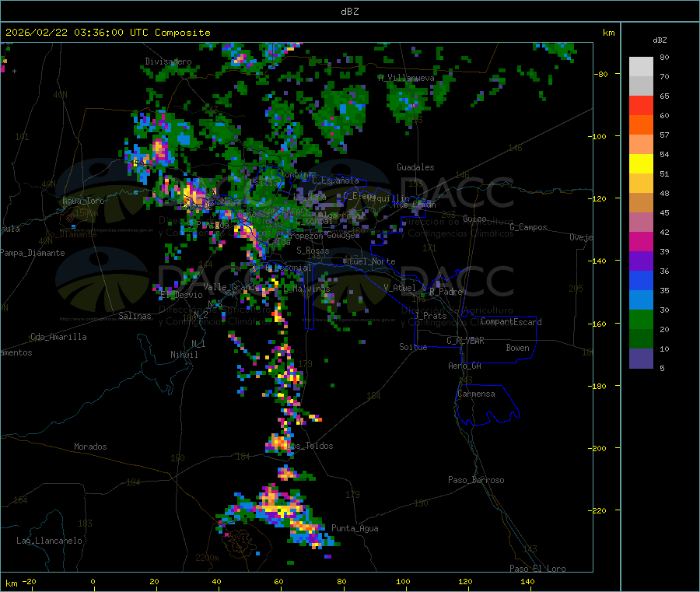Click the 'dBZ' heading above the color legend
This screenshot has width=700, height=592.
pyautogui.click(x=660, y=40)
